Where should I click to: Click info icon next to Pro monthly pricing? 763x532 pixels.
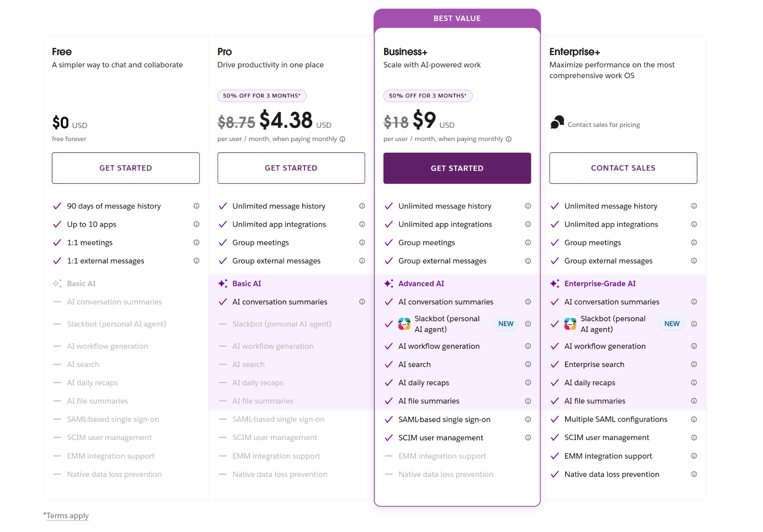coord(342,139)
